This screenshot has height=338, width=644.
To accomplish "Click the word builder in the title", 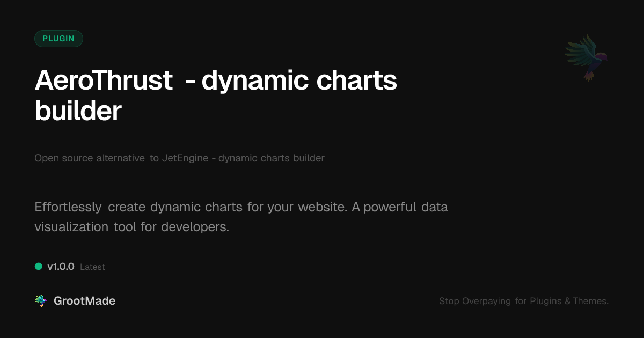I will [x=78, y=111].
